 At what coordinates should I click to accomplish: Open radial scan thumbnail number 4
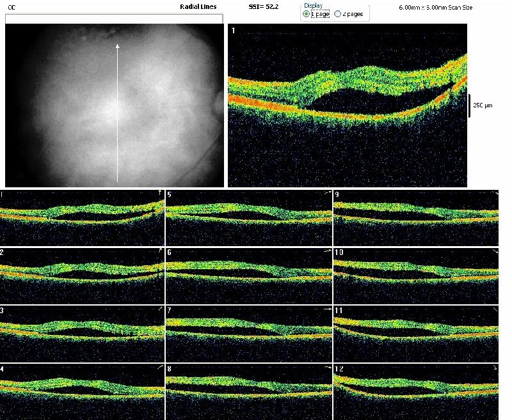pyautogui.click(x=83, y=392)
